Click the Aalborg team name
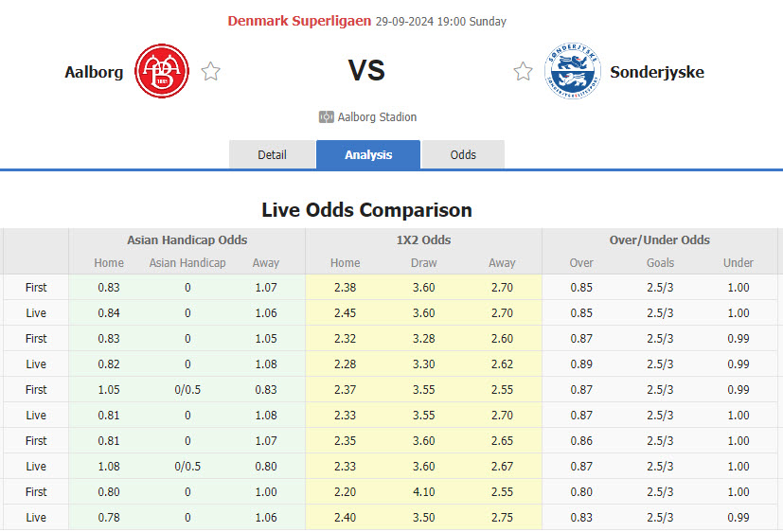This screenshot has height=532, width=783. coord(94,72)
